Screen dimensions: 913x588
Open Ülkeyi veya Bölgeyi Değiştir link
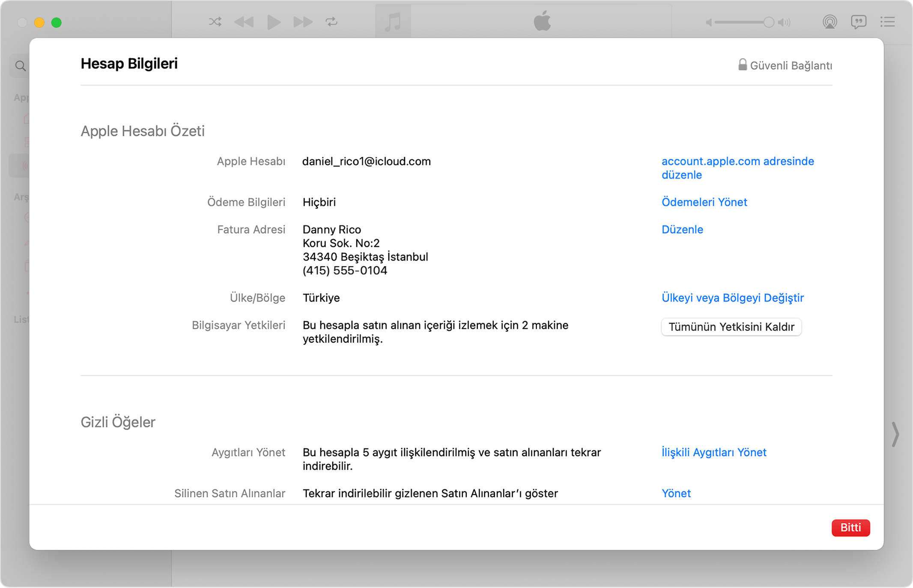click(x=733, y=298)
